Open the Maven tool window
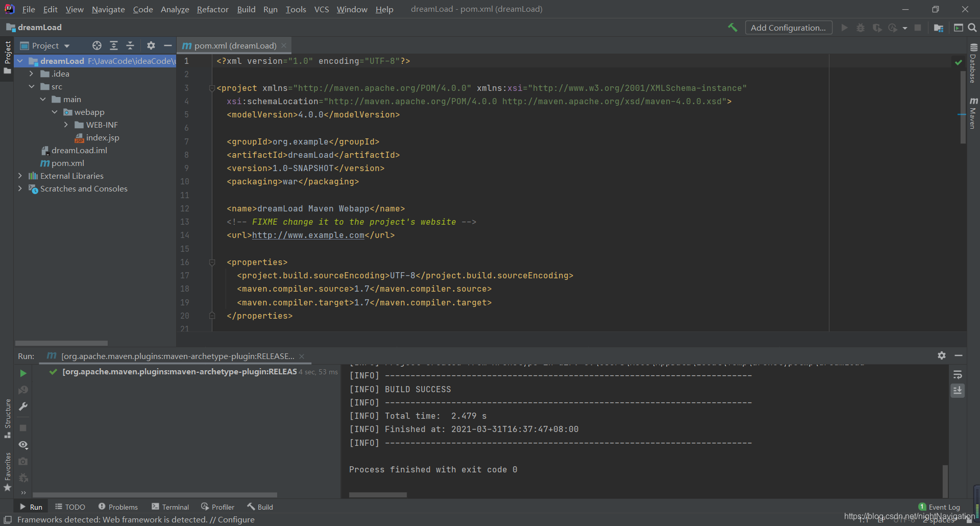Viewport: 980px width, 526px height. coord(973,113)
